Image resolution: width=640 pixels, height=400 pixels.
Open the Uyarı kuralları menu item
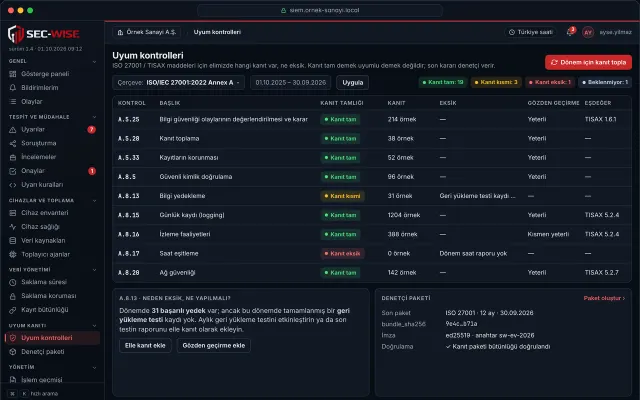pos(52,185)
